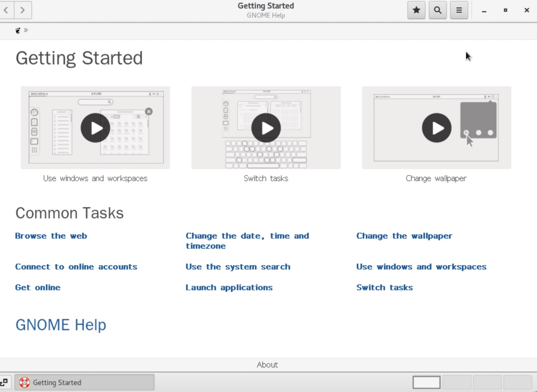The height and width of the screenshot is (392, 537).
Task: Open the hamburger menu button
Action: coord(459,10)
